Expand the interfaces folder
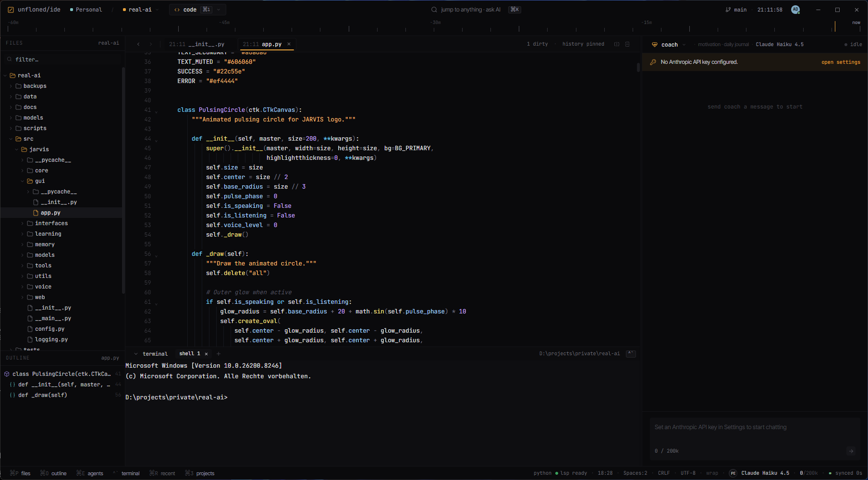 tap(23, 223)
